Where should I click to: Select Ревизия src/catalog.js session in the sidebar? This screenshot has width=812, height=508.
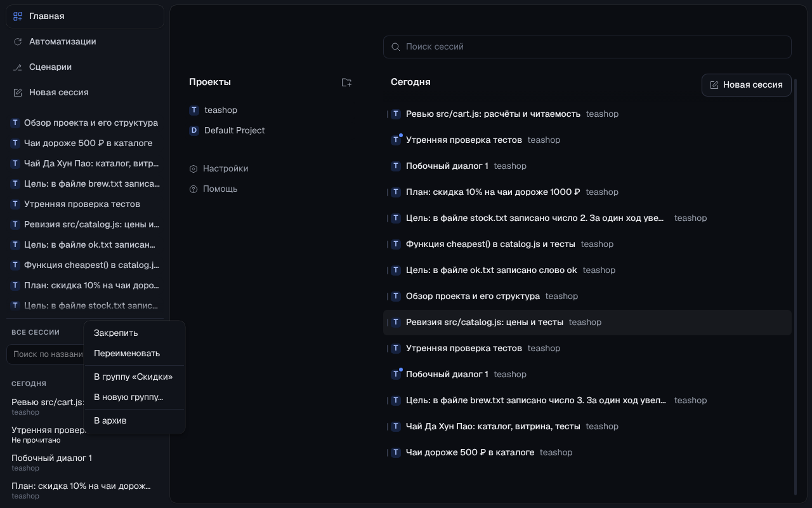point(85,225)
